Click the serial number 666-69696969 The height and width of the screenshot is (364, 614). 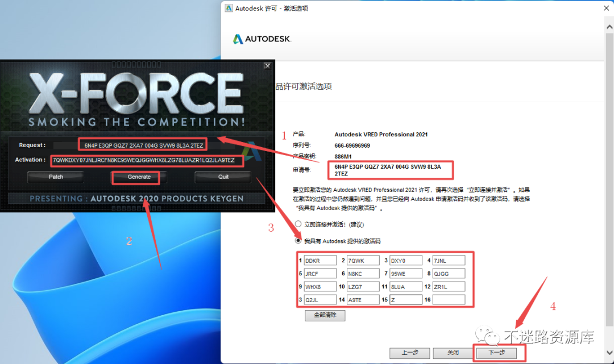pos(352,145)
